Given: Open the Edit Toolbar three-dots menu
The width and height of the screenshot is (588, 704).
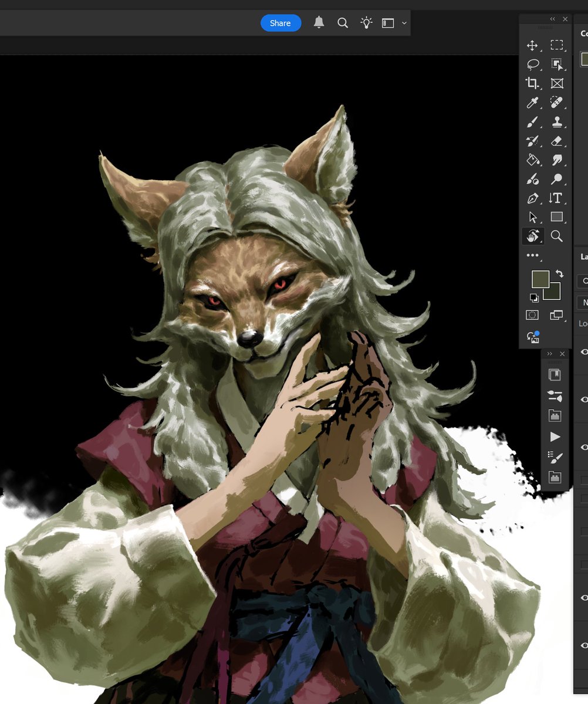Looking at the screenshot, I should coord(532,255).
